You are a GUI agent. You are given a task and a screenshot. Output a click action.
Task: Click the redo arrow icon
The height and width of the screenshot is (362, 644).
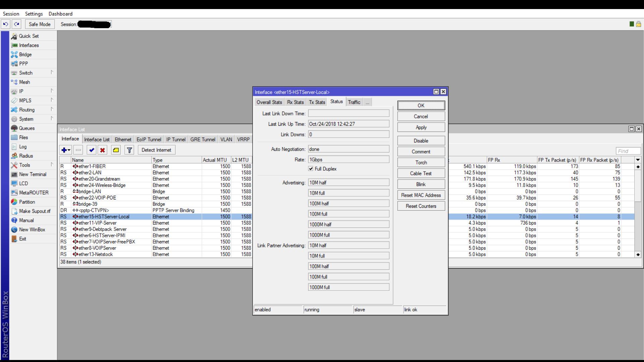click(17, 24)
